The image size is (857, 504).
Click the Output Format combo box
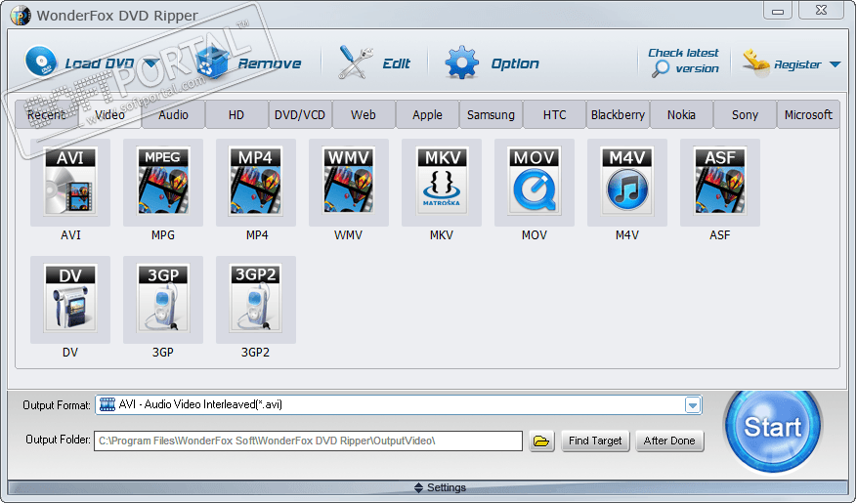tap(399, 404)
